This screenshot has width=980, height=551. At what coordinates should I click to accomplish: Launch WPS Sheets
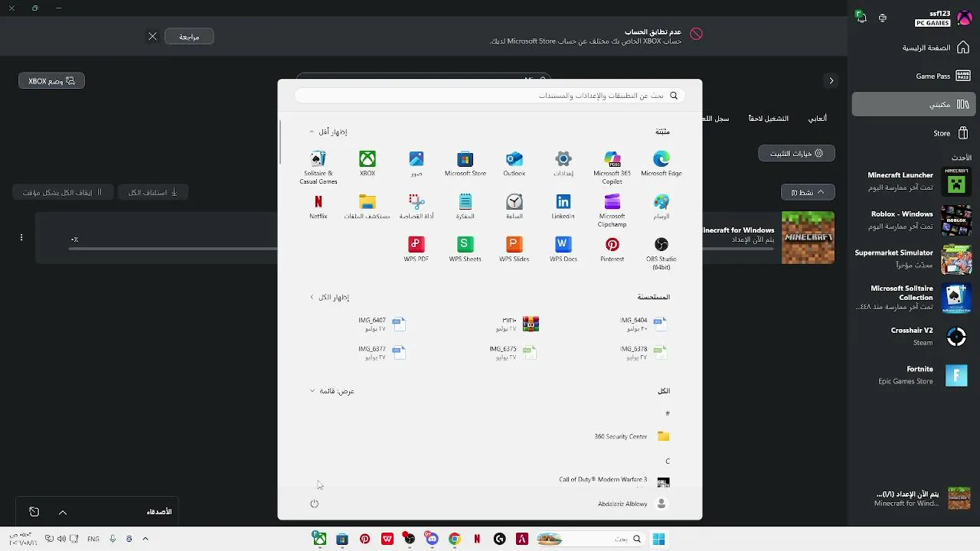pyautogui.click(x=465, y=249)
